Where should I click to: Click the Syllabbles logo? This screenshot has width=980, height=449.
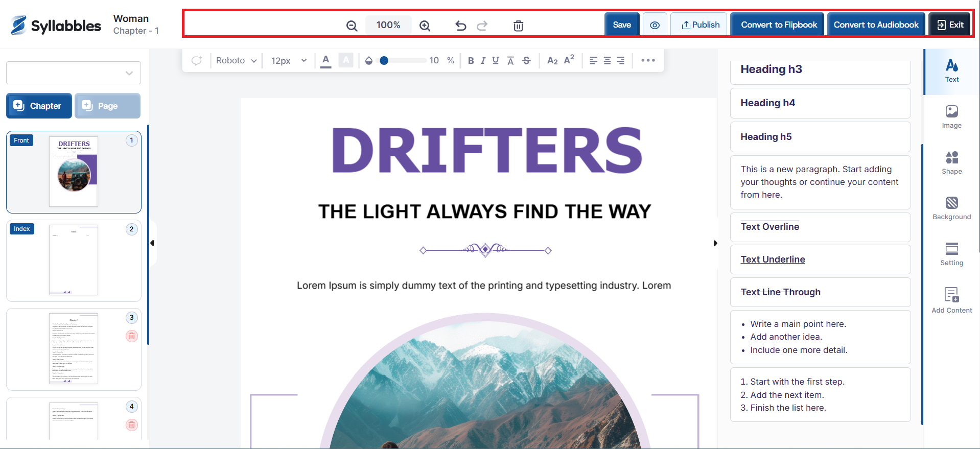(x=56, y=25)
